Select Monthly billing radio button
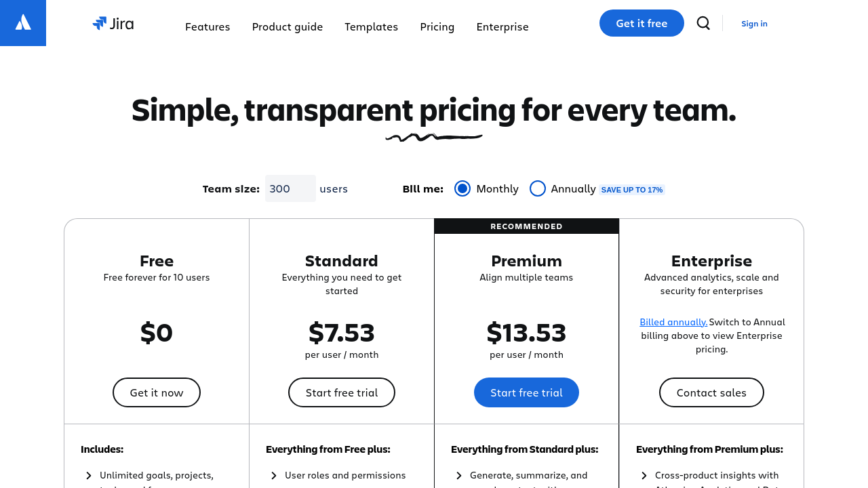The width and height of the screenshot is (868, 488). coord(462,188)
